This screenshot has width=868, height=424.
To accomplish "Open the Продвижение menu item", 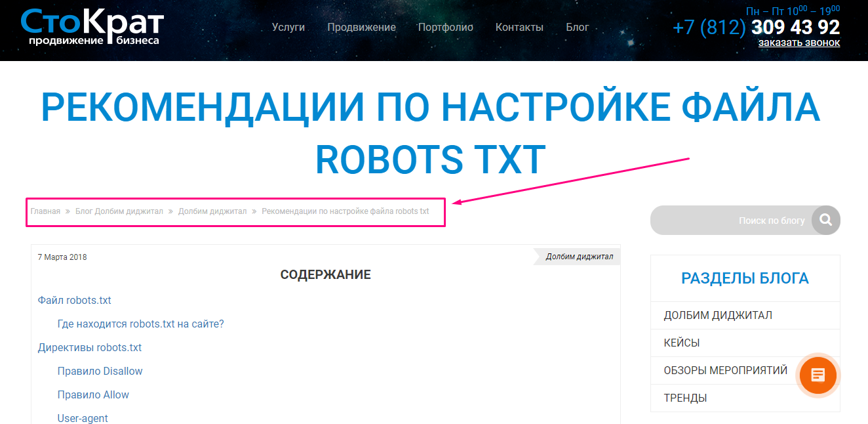I will pyautogui.click(x=361, y=27).
